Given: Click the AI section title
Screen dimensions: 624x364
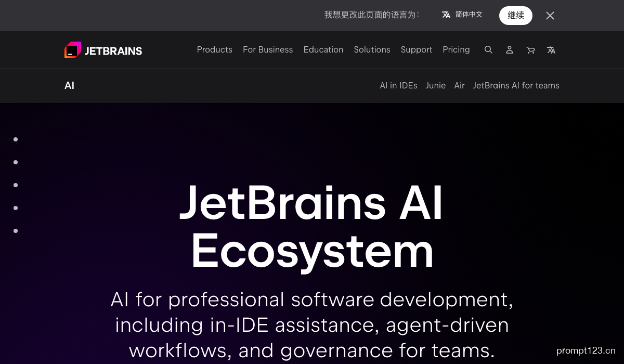Looking at the screenshot, I should coord(69,86).
